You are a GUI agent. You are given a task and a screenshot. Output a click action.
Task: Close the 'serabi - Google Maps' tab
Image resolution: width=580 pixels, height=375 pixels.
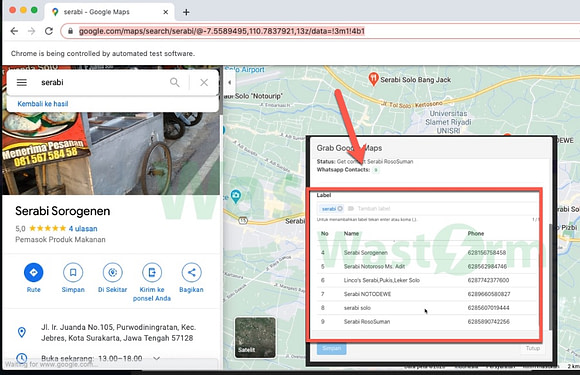166,12
